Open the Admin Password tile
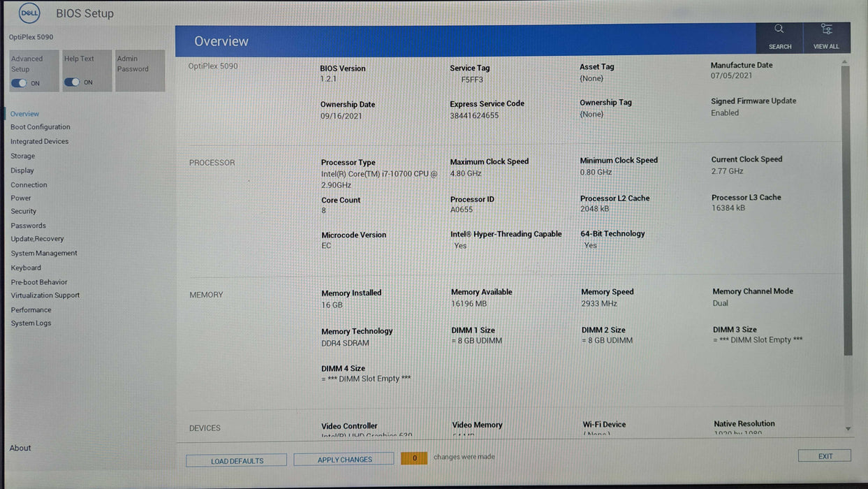Viewport: 868px width, 489px height. pos(140,71)
